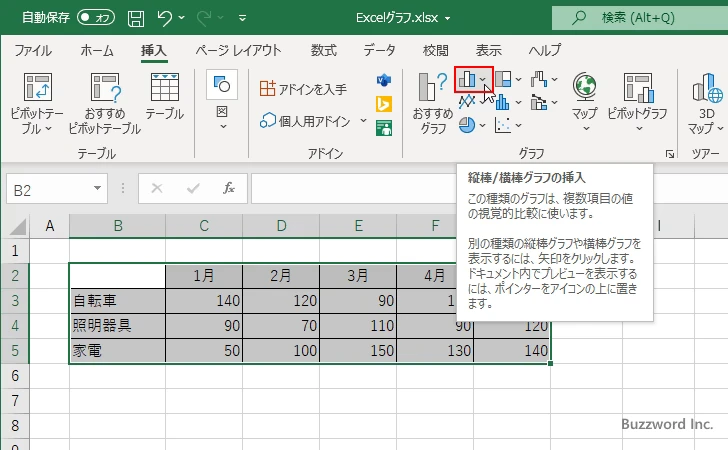Switch to the 数式 tab
This screenshot has height=450, width=728.
point(324,50)
